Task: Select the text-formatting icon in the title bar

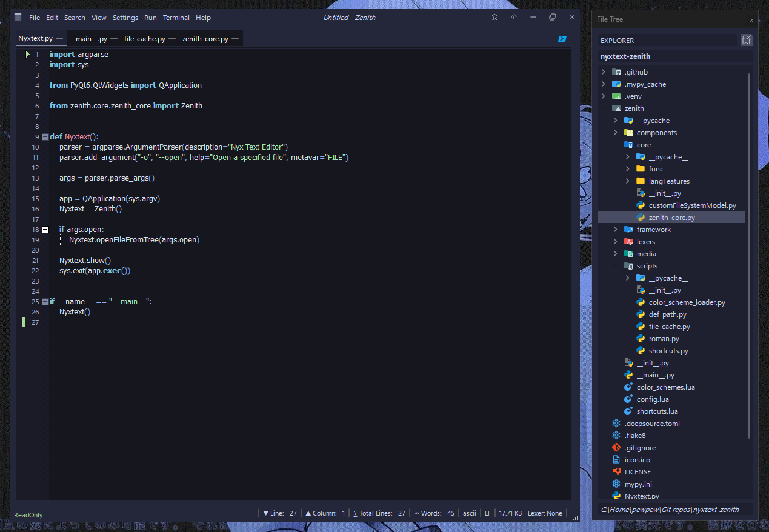Action: pos(494,17)
